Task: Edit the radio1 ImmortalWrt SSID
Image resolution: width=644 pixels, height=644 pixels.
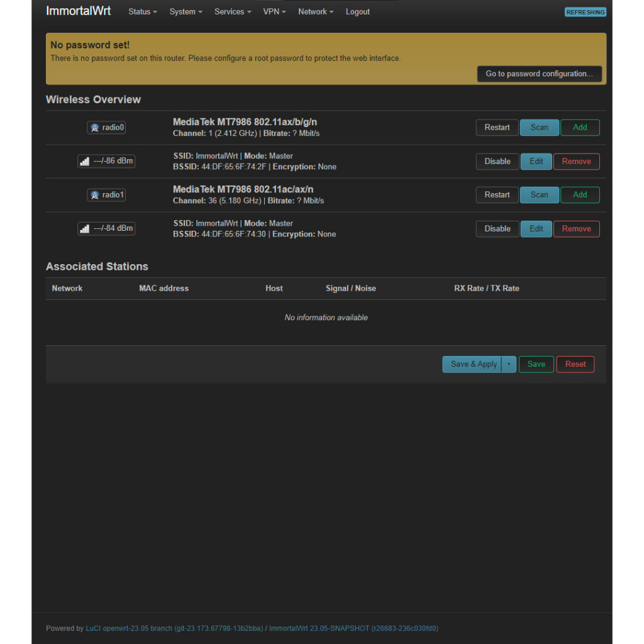Action: (x=536, y=229)
